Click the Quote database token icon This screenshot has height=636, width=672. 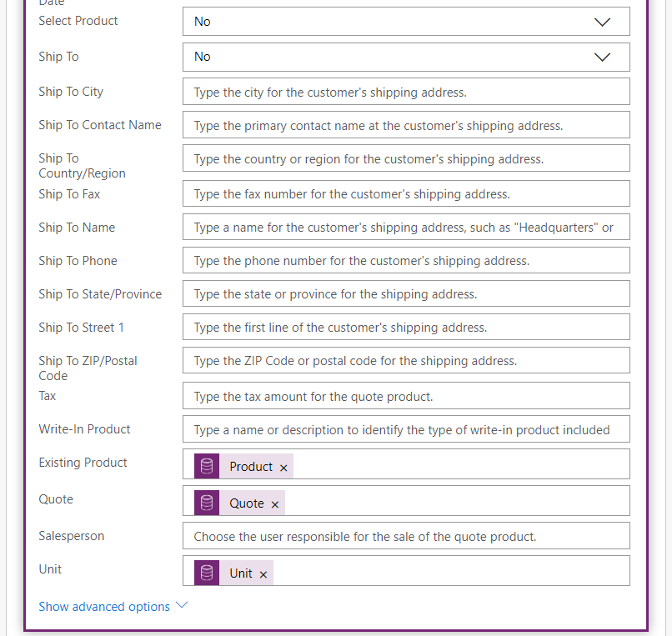click(207, 503)
